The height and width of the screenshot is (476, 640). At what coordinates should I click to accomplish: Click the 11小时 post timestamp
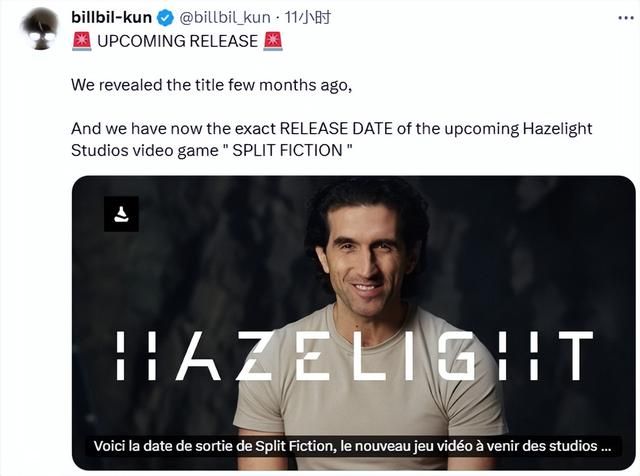(307, 18)
